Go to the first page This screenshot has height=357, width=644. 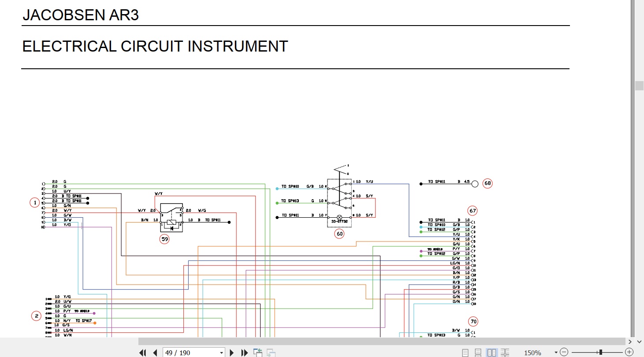pos(142,353)
